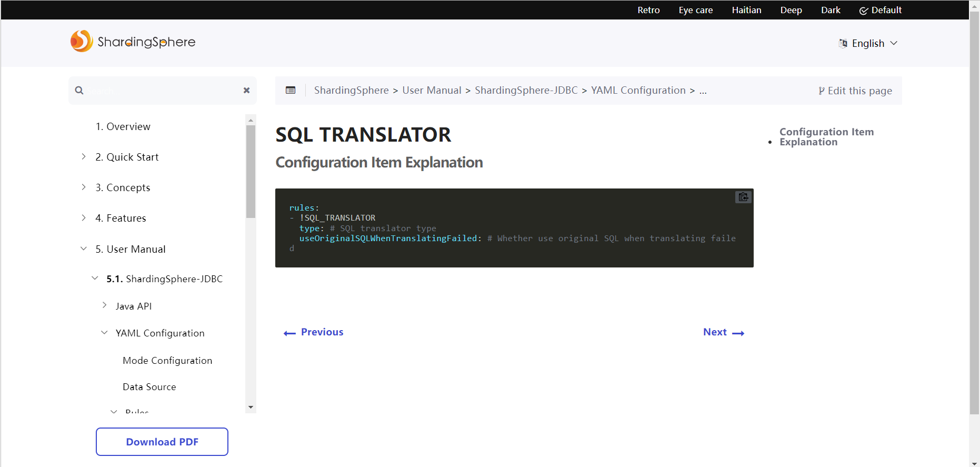Switch to the Haitian theme
Screen dimensions: 980x467
746,10
